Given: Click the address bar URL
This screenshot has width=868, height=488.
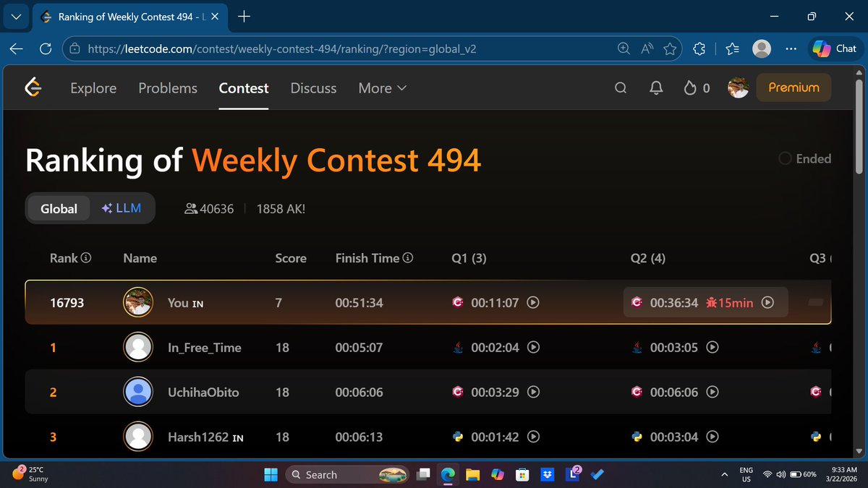Looking at the screenshot, I should [282, 49].
